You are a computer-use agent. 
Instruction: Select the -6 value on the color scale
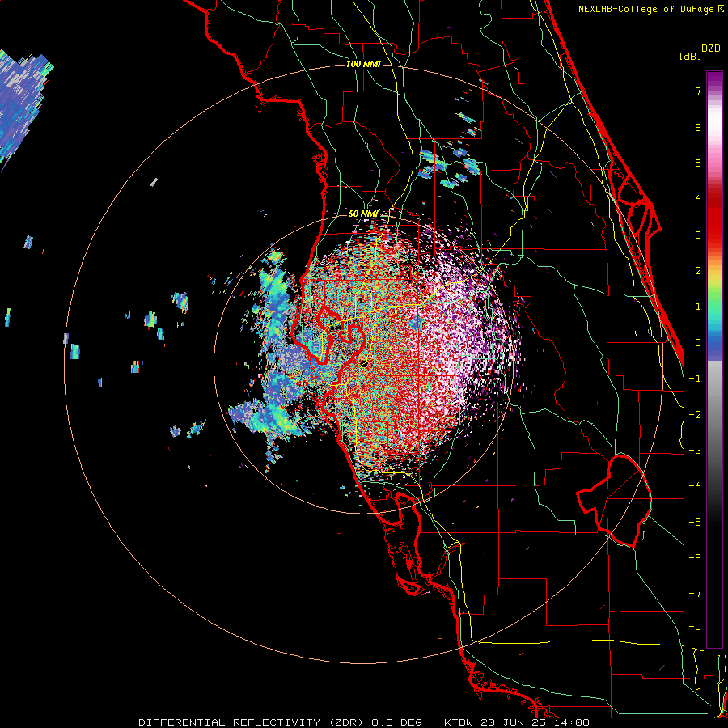click(695, 558)
